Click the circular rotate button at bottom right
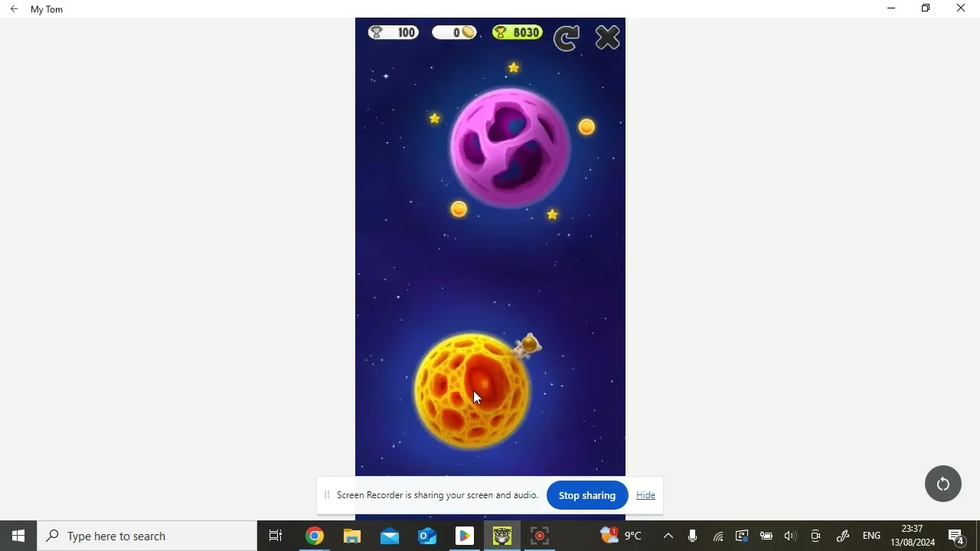Viewport: 980px width, 551px height. point(943,484)
